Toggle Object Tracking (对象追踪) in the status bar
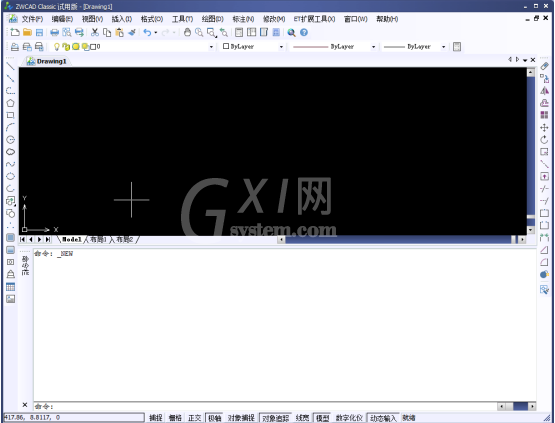The width and height of the screenshot is (555, 423). click(x=275, y=418)
